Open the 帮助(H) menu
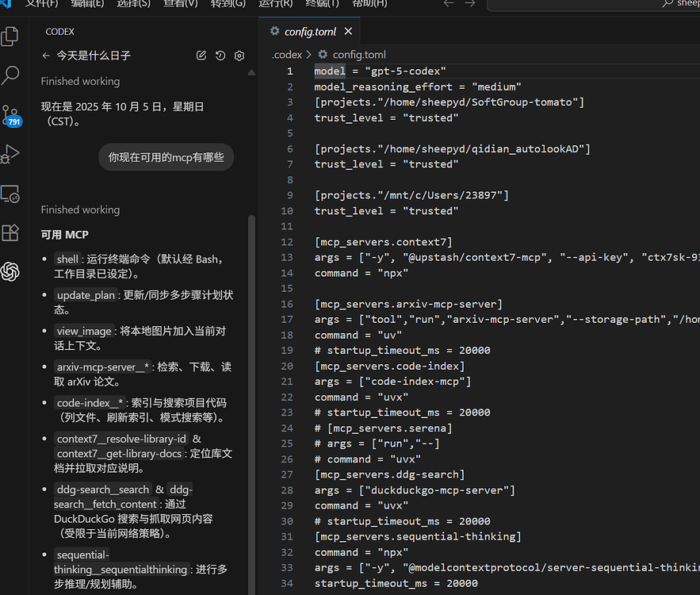Viewport: 700px width, 595px height. (x=369, y=4)
